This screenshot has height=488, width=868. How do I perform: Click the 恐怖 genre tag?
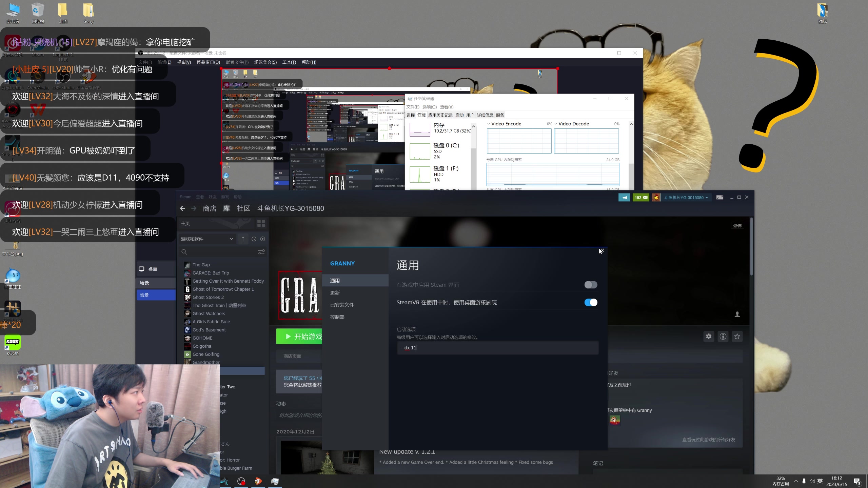[x=737, y=226]
